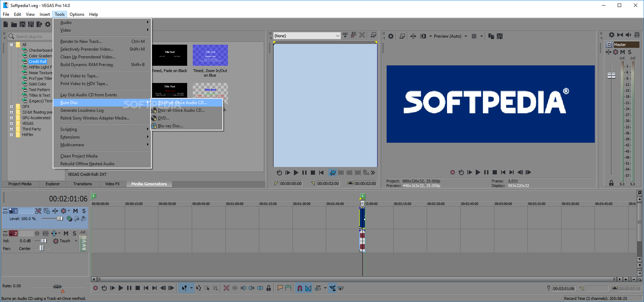Mute audio track 2
This screenshot has width=644, height=302.
point(66,233)
